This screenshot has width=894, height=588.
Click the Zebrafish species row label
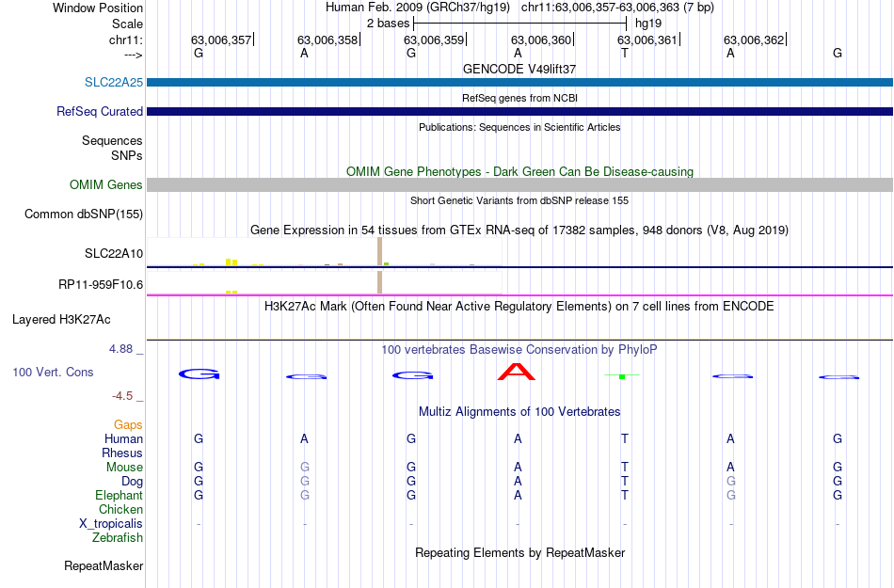tap(118, 538)
